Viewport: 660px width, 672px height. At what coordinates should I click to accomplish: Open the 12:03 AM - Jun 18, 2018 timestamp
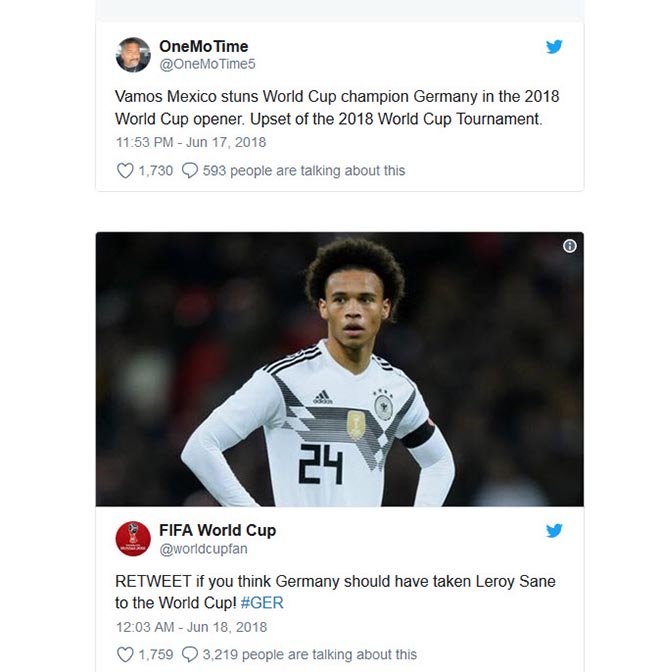click(x=191, y=627)
